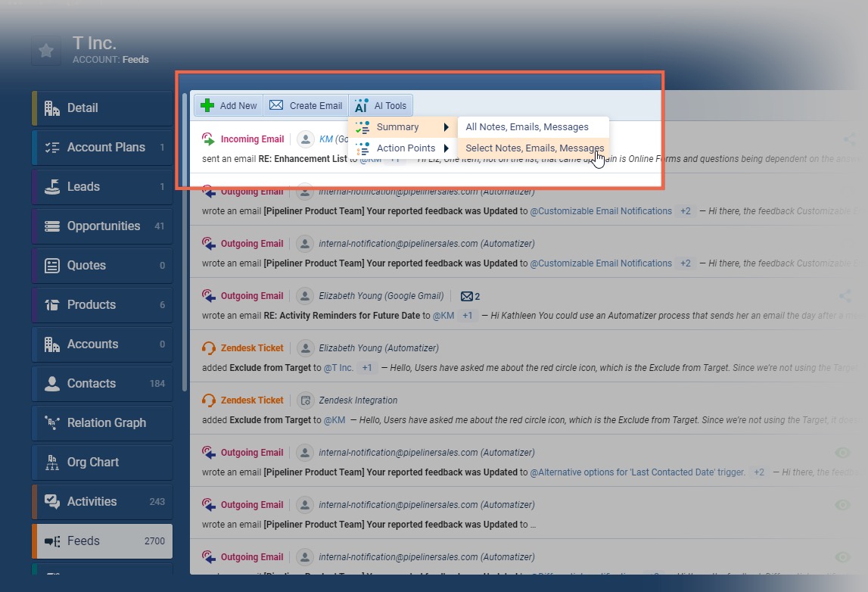Toggle the eye icon on the truncated Outgoing Email row

coord(842,505)
